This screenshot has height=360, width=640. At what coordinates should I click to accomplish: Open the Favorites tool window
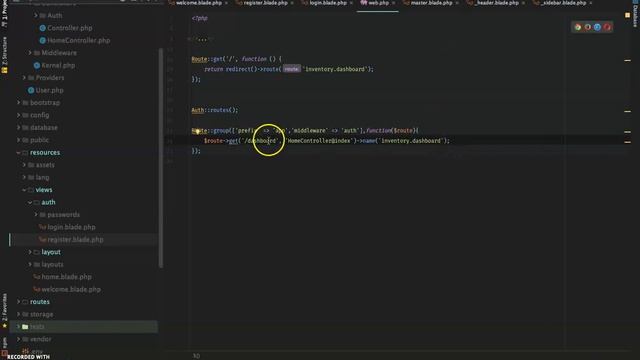(4, 310)
